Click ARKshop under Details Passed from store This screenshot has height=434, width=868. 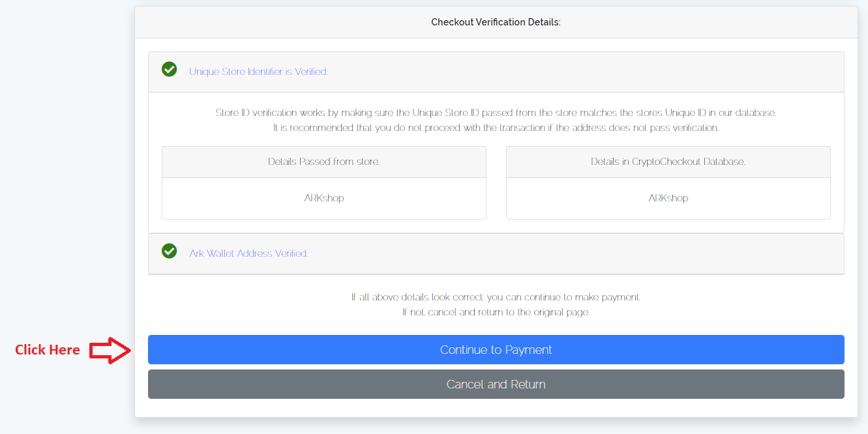click(323, 198)
